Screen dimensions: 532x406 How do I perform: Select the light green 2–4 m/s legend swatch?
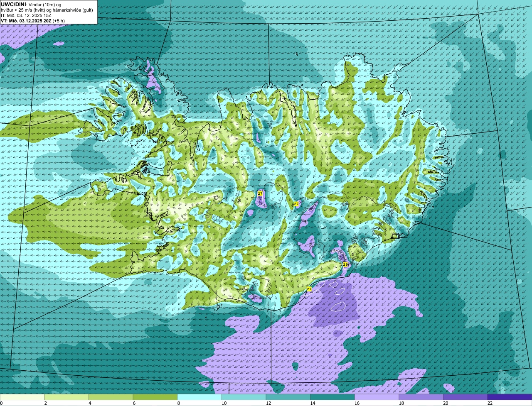click(66, 397)
